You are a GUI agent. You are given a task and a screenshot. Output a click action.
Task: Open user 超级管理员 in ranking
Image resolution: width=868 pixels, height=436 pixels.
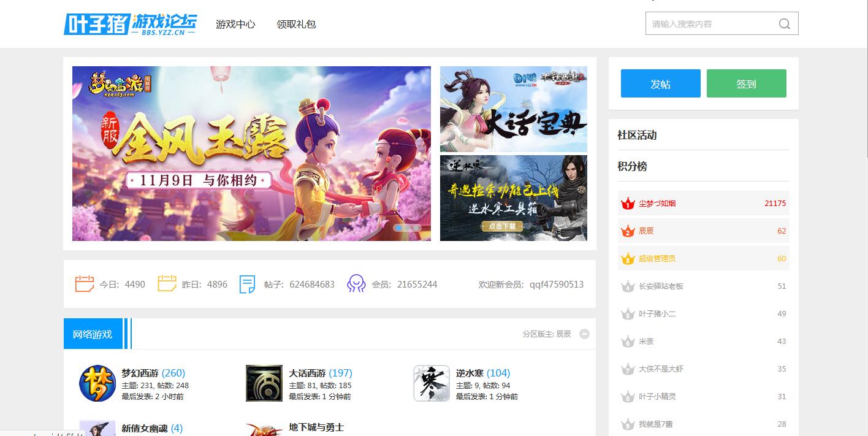pos(657,259)
